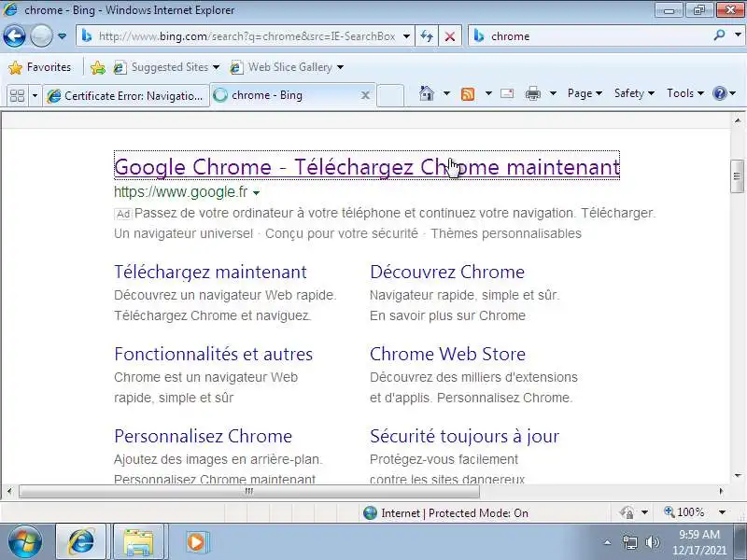Image resolution: width=747 pixels, height=560 pixels.
Task: Open a new blank tab
Action: (390, 95)
